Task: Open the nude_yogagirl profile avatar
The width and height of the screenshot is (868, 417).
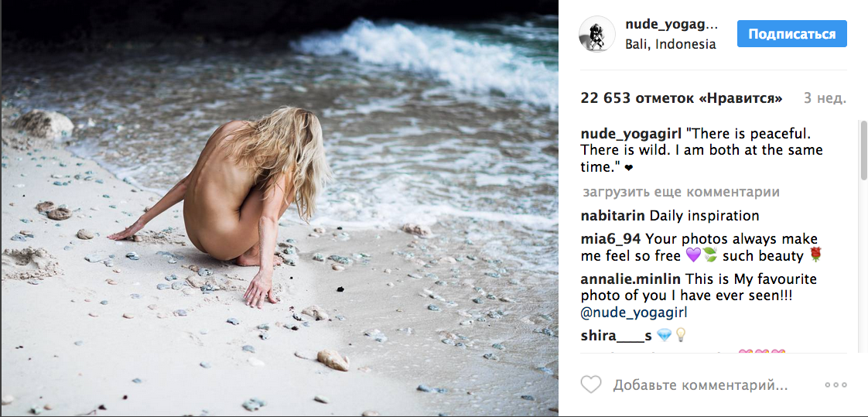Action: [x=596, y=34]
